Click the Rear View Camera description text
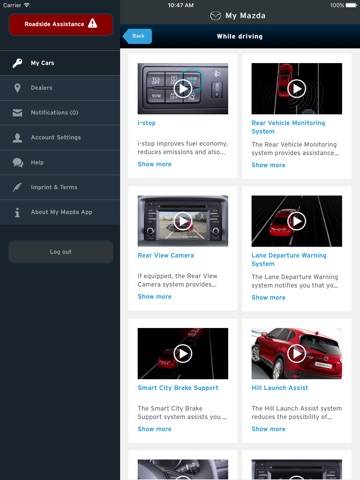The height and width of the screenshot is (480, 360). [x=177, y=280]
